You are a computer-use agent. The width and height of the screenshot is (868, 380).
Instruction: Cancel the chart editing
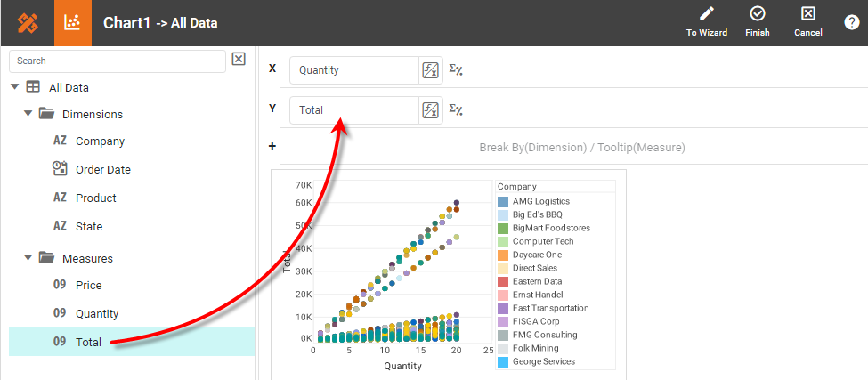[807, 22]
